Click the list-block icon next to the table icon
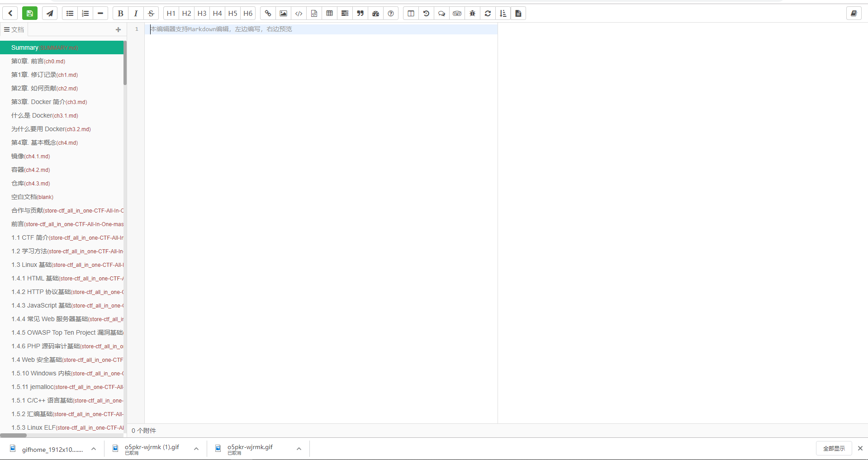 (x=345, y=14)
